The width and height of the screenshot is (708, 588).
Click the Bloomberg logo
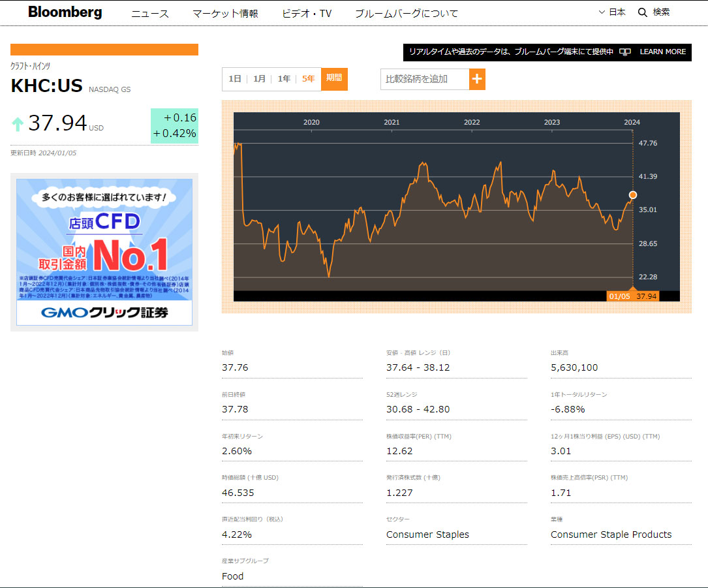65,12
